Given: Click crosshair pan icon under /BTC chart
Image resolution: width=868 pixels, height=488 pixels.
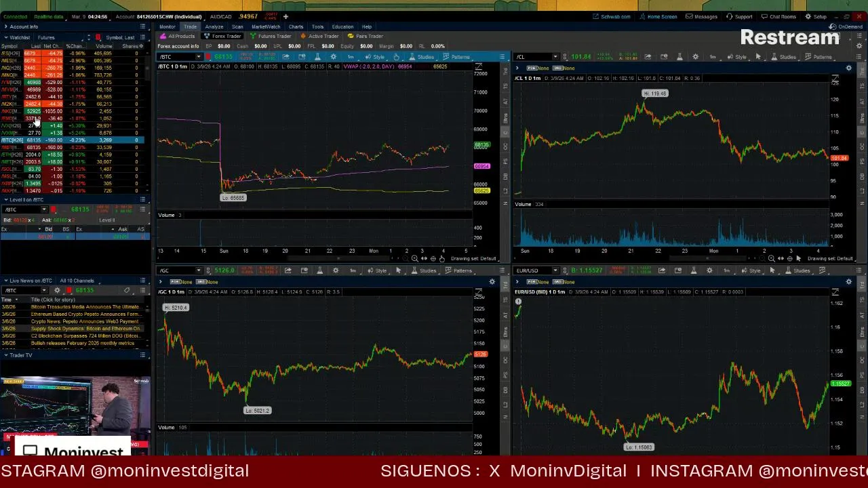Looking at the screenshot, I should [x=433, y=258].
